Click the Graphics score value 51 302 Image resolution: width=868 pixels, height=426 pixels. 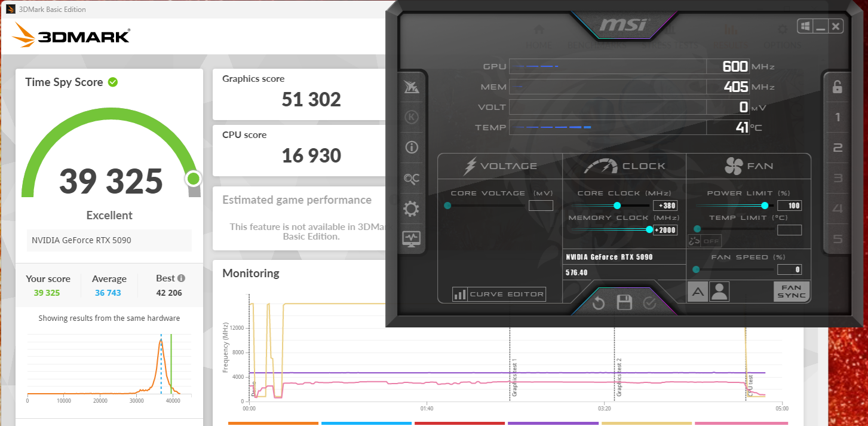click(311, 99)
